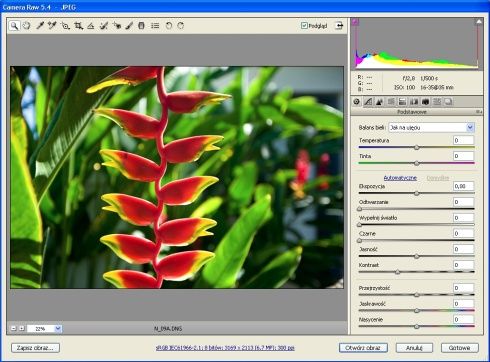Toggle full screen mode icon
The width and height of the screenshot is (490, 362).
[339, 26]
